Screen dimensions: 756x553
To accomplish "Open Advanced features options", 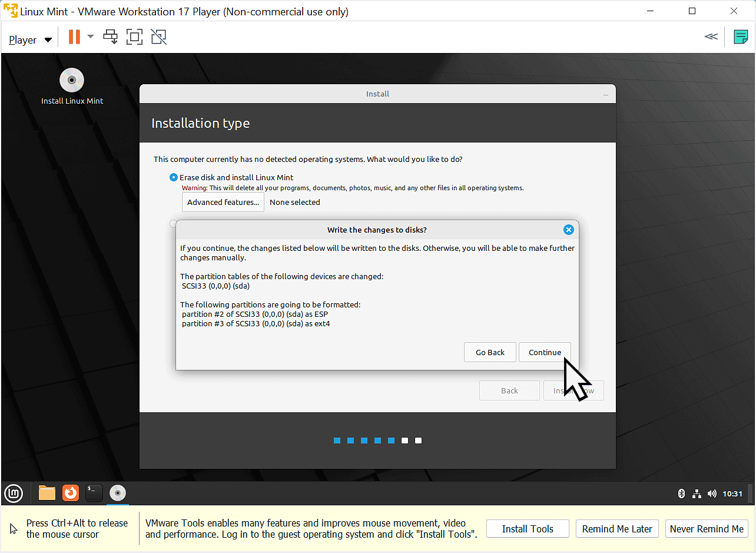I will [223, 202].
